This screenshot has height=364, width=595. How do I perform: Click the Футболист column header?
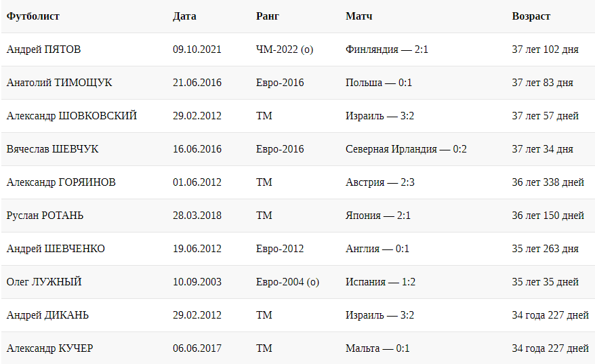(x=32, y=16)
